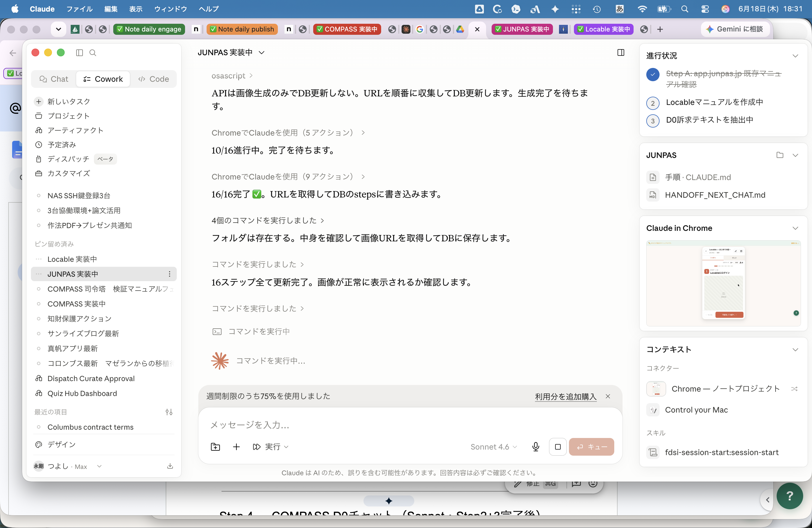Open the three-dot menu on JUNPAS 実装中
812x528 pixels.
(169, 274)
